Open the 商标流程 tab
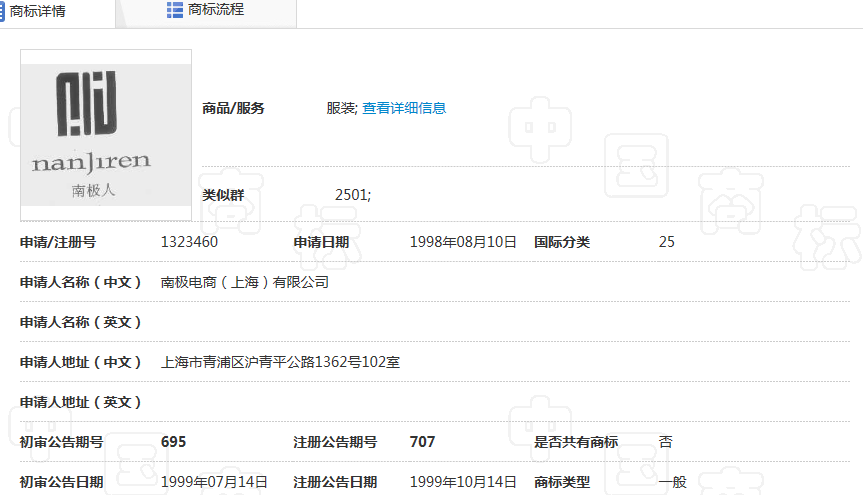This screenshot has width=863, height=495. [x=215, y=10]
